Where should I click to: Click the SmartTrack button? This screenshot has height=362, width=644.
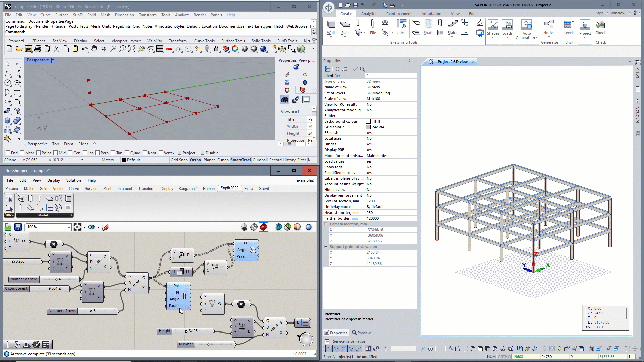240,160
